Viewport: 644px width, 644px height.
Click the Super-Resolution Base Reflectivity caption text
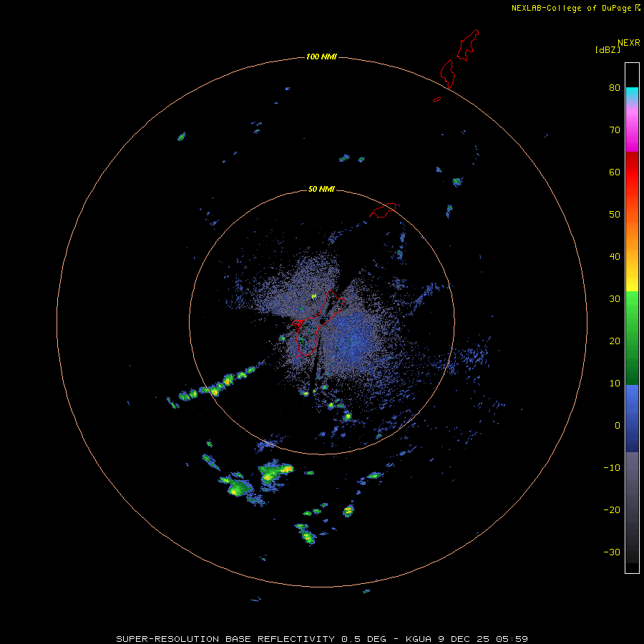pyautogui.click(x=321, y=639)
